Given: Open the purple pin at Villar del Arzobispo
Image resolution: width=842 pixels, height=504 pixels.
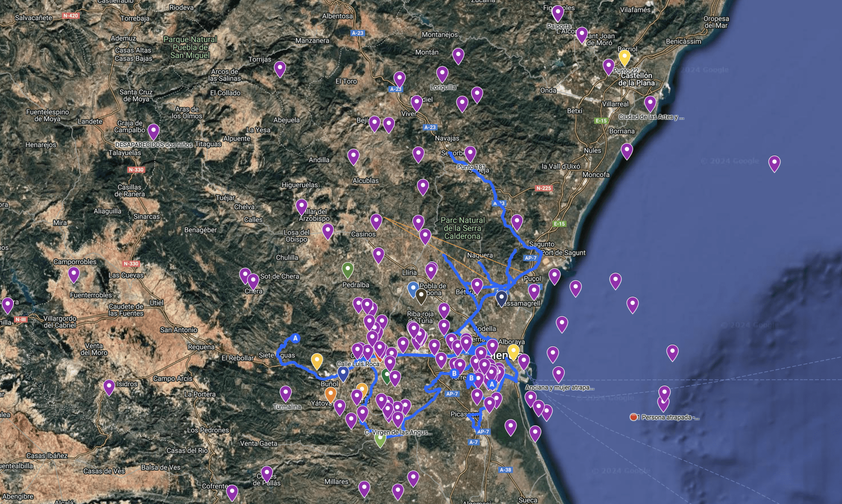Looking at the screenshot, I should click(x=302, y=207).
